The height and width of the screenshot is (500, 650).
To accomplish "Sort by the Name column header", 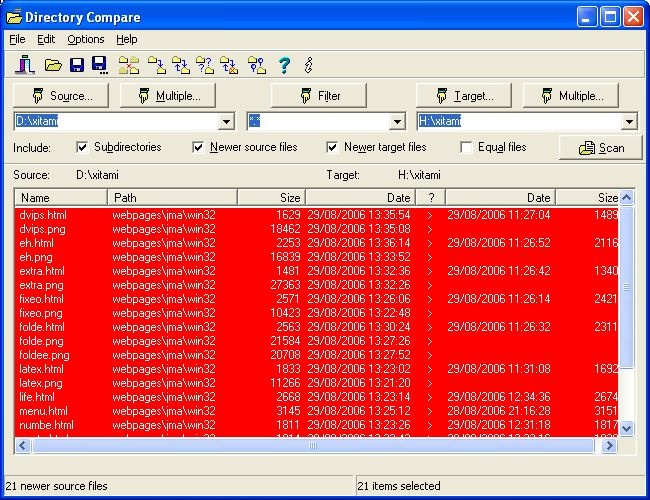I will tap(61, 198).
